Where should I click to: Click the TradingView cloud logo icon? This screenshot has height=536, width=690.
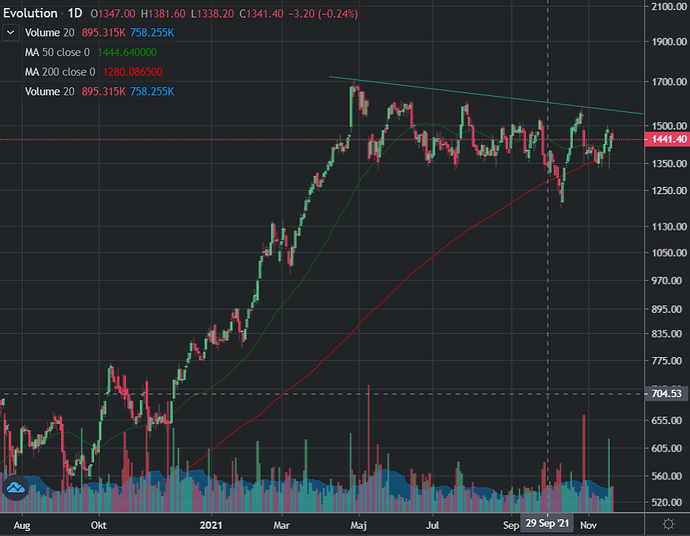click(15, 488)
